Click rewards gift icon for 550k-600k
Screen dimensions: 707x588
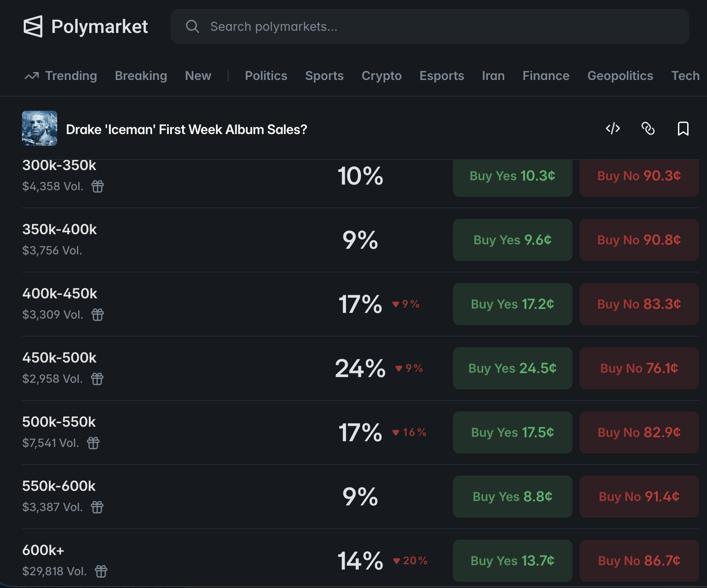[97, 507]
